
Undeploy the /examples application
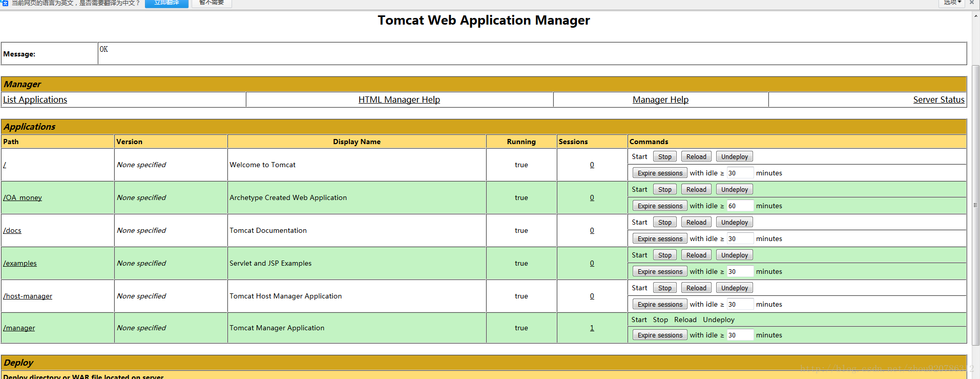[735, 255]
